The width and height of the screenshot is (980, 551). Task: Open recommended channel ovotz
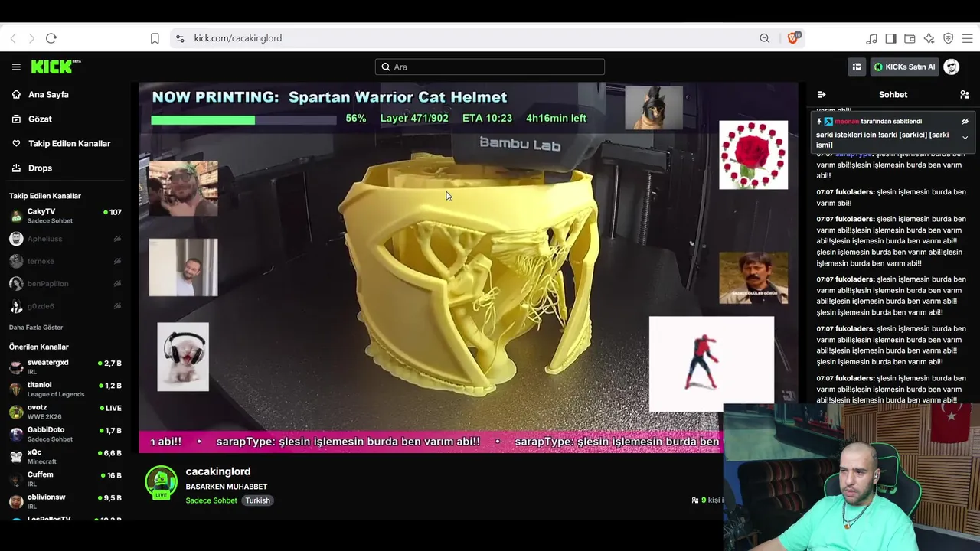pos(65,411)
